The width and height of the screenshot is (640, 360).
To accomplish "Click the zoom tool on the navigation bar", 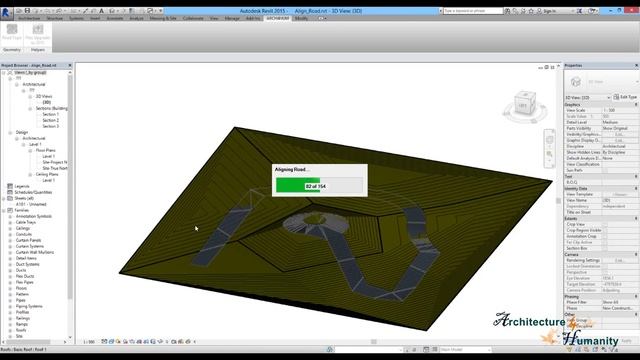I will coord(549,154).
